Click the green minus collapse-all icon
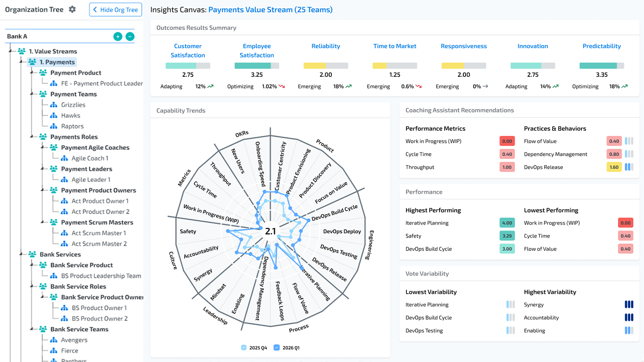The height and width of the screenshot is (362, 644). pyautogui.click(x=130, y=37)
